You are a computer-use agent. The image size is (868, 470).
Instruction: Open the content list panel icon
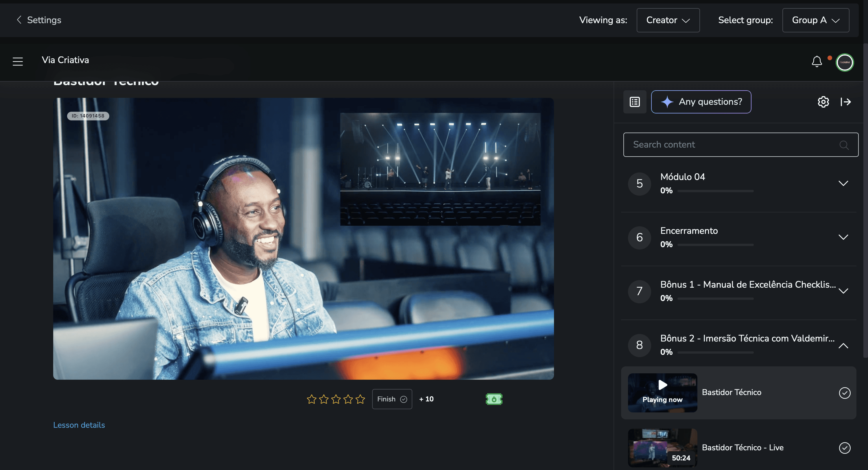pos(634,102)
